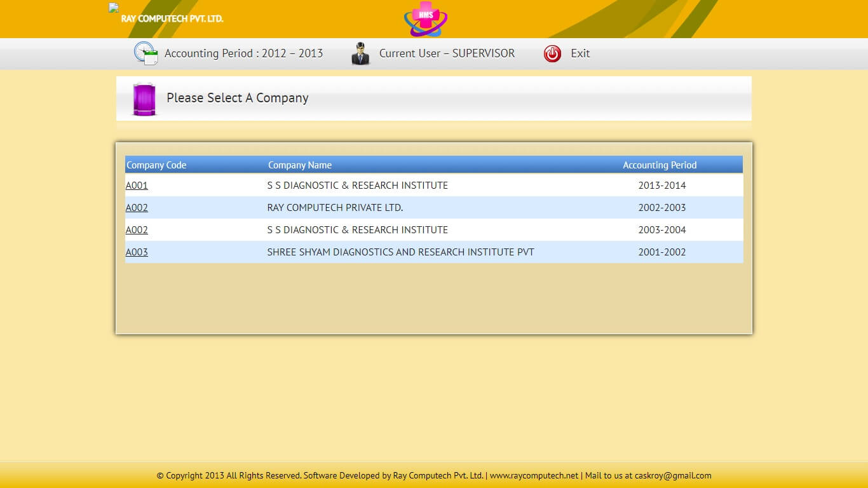Click the 2003-2004 accounting period cell

click(662, 230)
